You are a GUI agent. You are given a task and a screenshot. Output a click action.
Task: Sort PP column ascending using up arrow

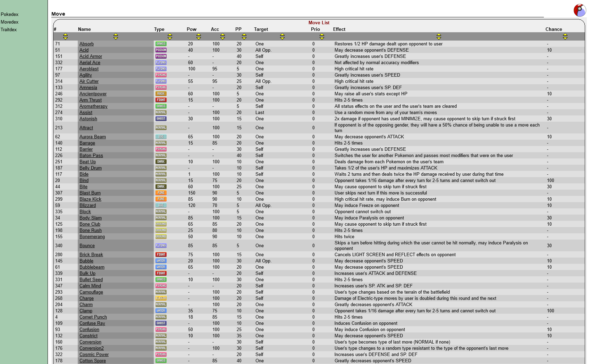pos(244,35)
